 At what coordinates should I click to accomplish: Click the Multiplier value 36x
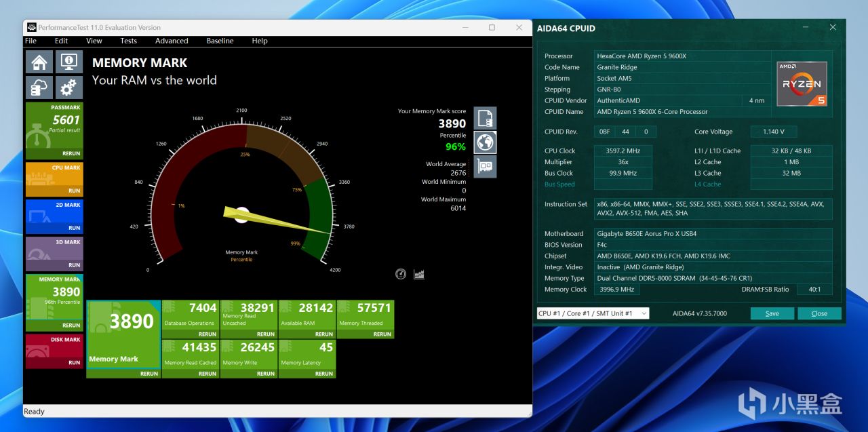623,162
